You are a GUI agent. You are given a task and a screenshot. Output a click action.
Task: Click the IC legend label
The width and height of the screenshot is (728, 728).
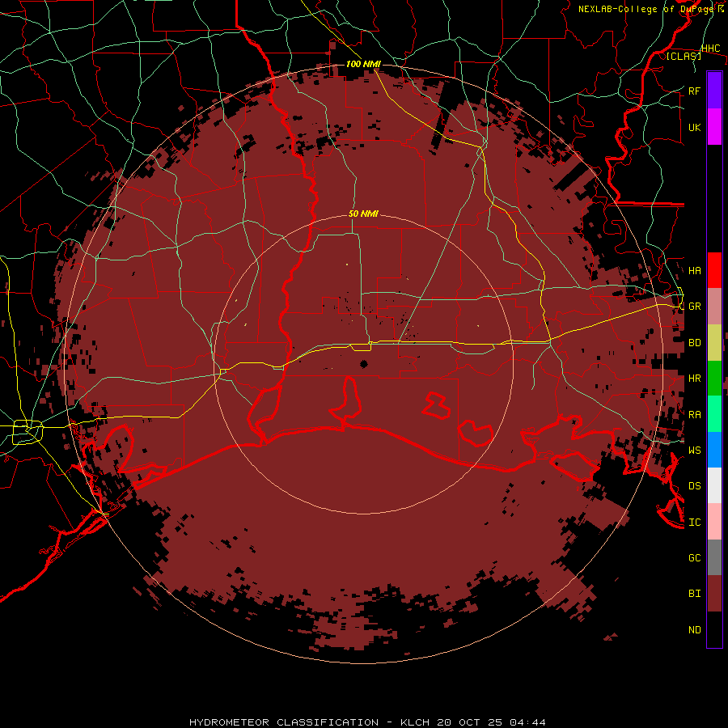coord(694,522)
